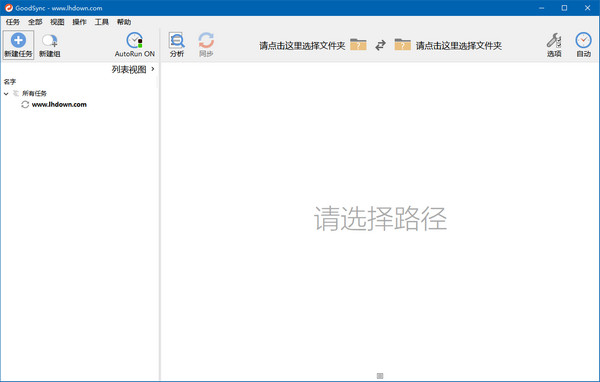Screen dimensions: 600x382
Task: Open the Auto (自动) clock icon
Action: click(x=583, y=40)
